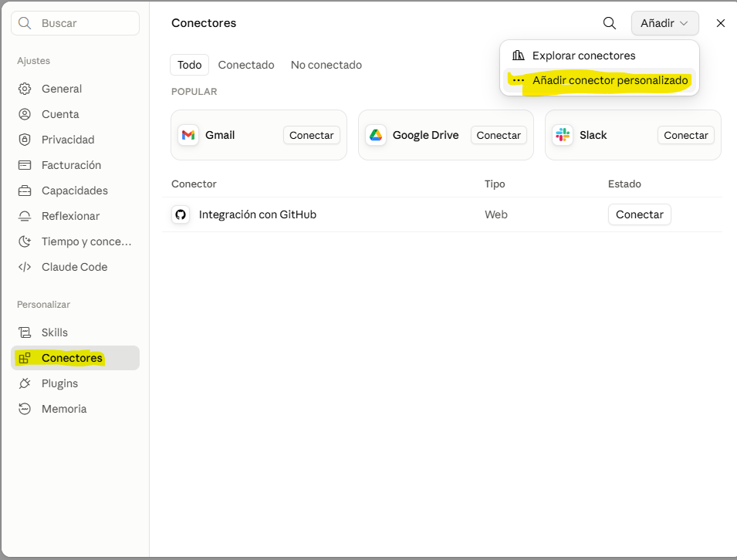Image resolution: width=737 pixels, height=560 pixels.
Task: Open Memoria section in sidebar
Action: tap(75, 409)
